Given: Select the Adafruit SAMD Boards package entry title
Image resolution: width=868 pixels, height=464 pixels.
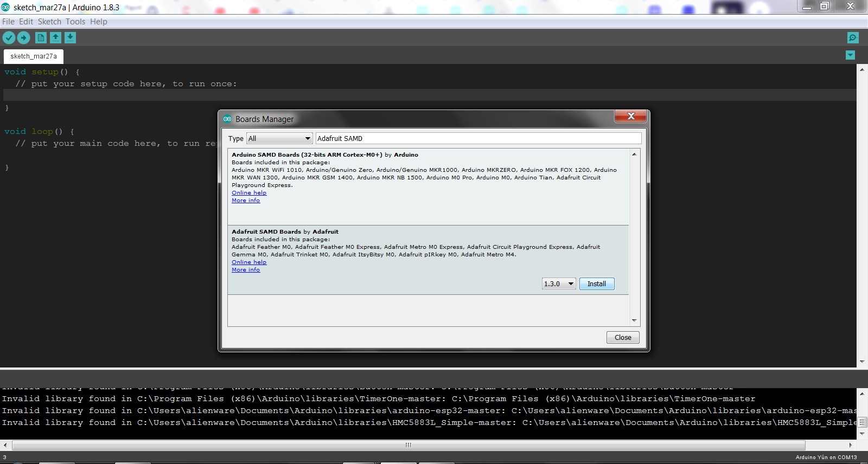Looking at the screenshot, I should click(285, 231).
